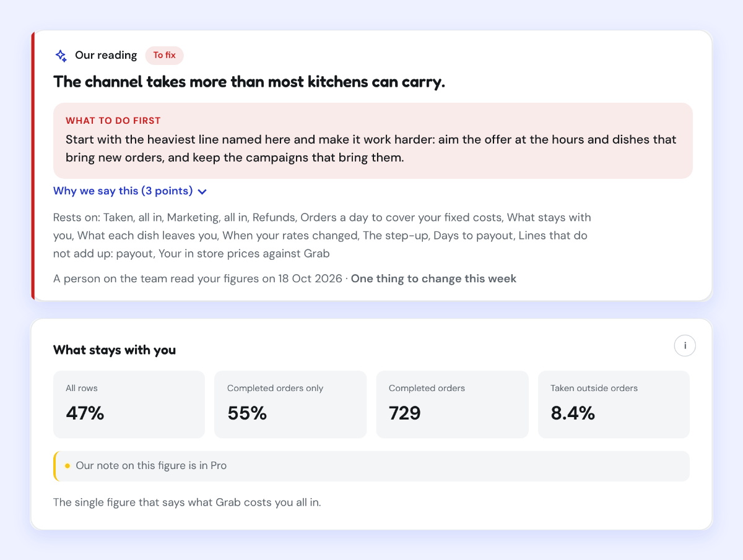Click the What to do first callout box
This screenshot has width=743, height=560.
tap(373, 140)
